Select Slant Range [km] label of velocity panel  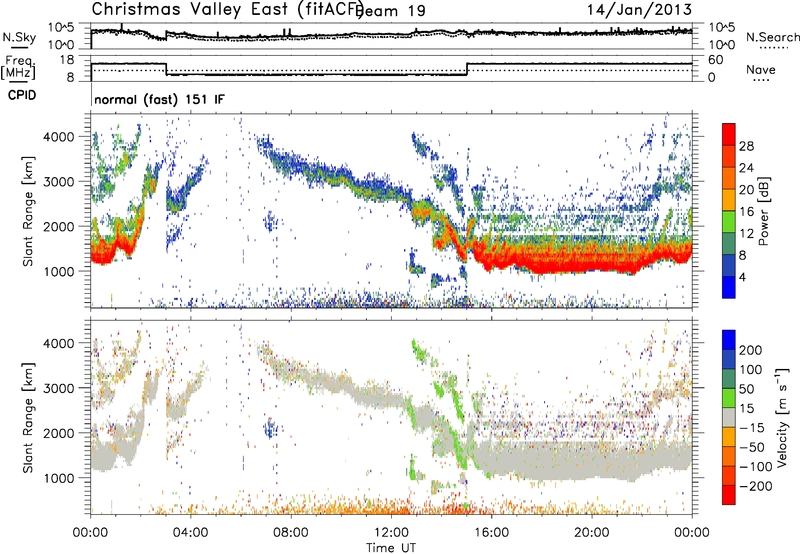pyautogui.click(x=28, y=417)
